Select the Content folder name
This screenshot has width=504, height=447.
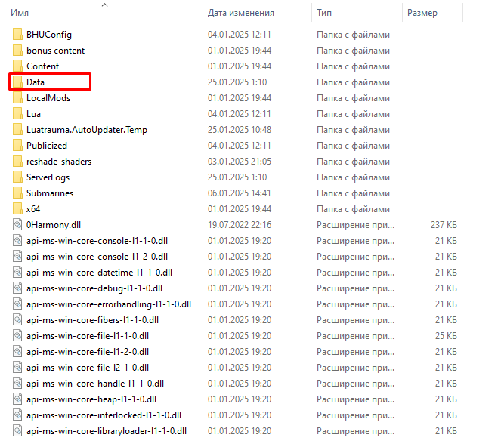(x=42, y=66)
